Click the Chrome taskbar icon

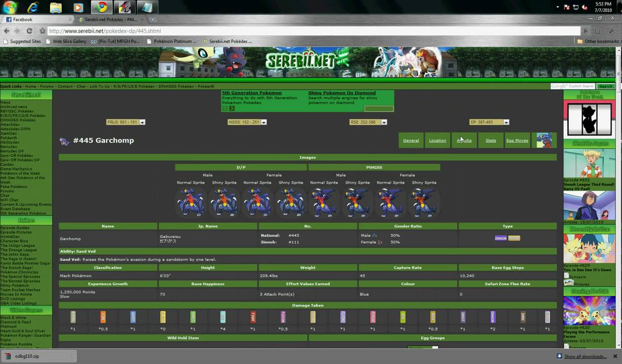[102, 7]
